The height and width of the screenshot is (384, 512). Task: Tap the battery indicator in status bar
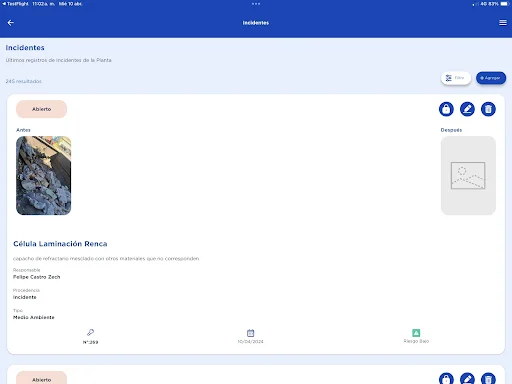[x=504, y=4]
